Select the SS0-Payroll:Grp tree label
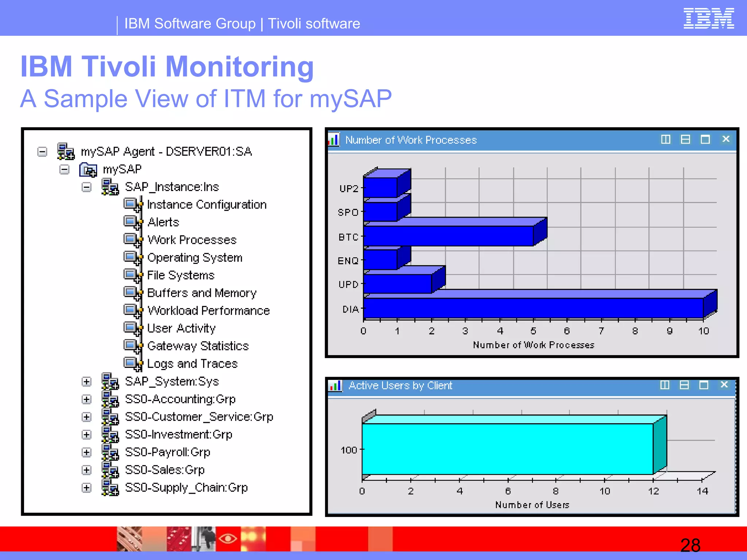The height and width of the screenshot is (560, 747). point(168,452)
